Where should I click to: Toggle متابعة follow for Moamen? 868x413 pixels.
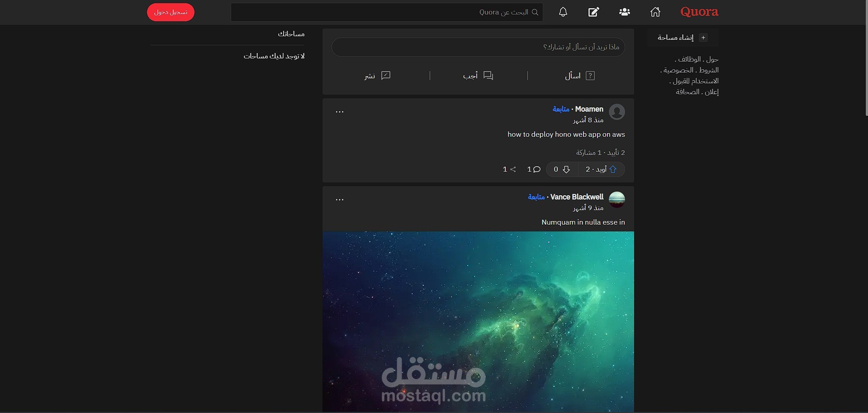[561, 109]
